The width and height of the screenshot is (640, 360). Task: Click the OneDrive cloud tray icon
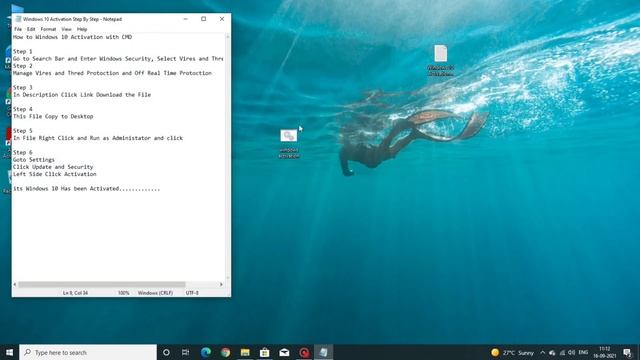coord(552,353)
